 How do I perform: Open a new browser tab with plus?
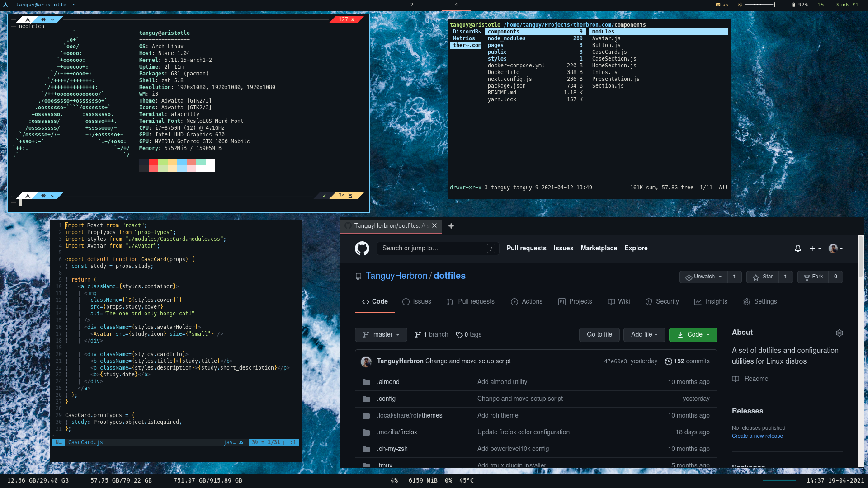coord(451,226)
